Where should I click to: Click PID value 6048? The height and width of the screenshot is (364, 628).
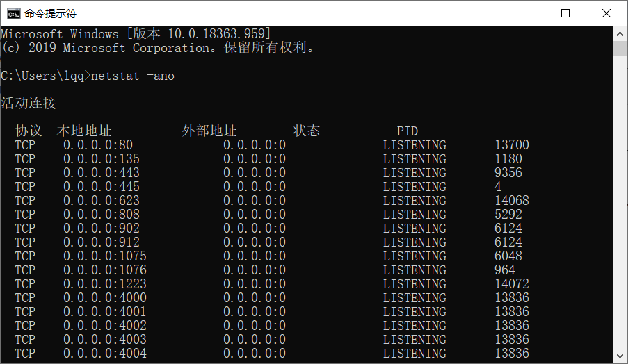(x=508, y=256)
